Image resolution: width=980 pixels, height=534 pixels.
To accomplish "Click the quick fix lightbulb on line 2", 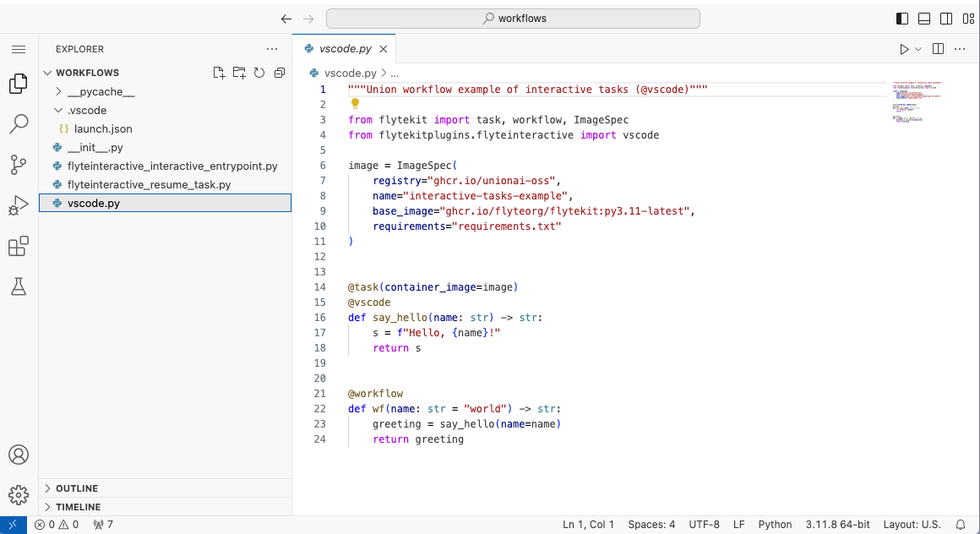I will coord(354,104).
